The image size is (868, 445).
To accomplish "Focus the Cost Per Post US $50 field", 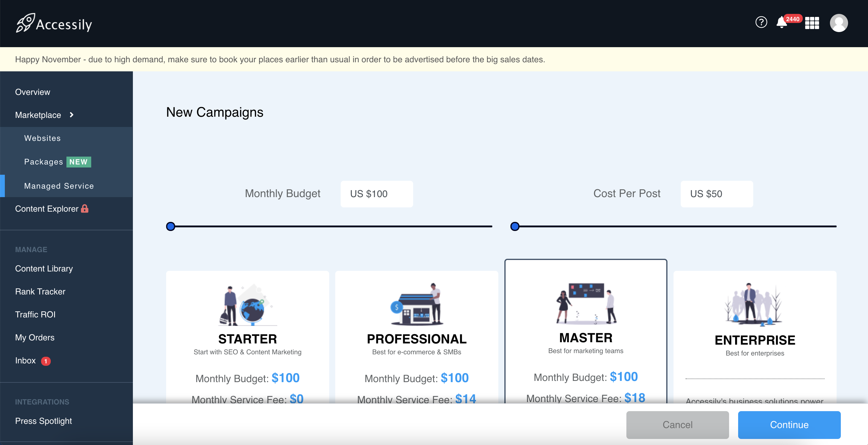I will tap(716, 194).
